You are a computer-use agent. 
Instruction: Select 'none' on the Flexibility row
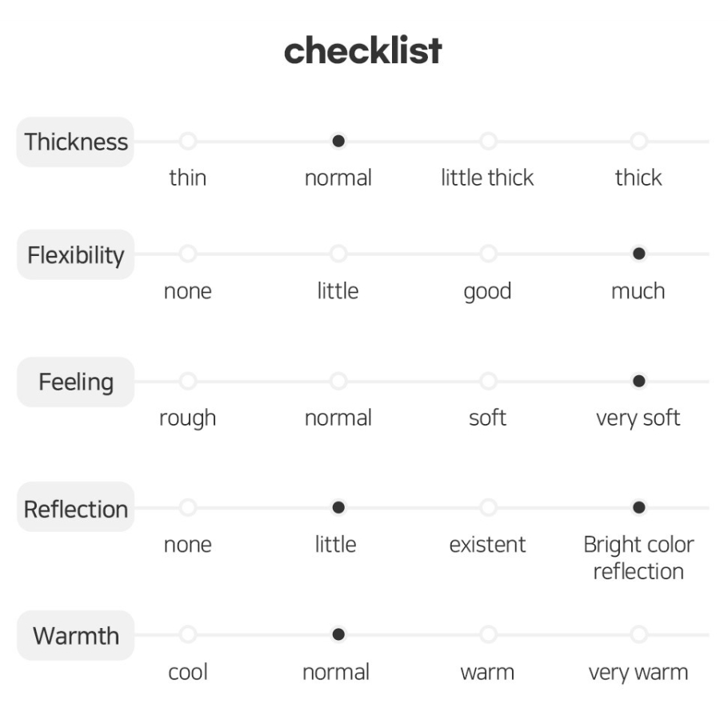[x=188, y=254]
